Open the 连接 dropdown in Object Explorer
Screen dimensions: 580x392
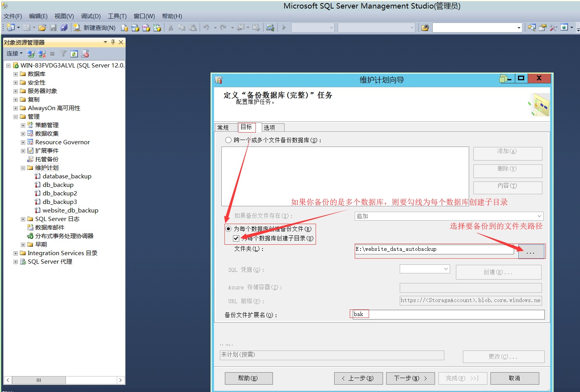click(14, 54)
